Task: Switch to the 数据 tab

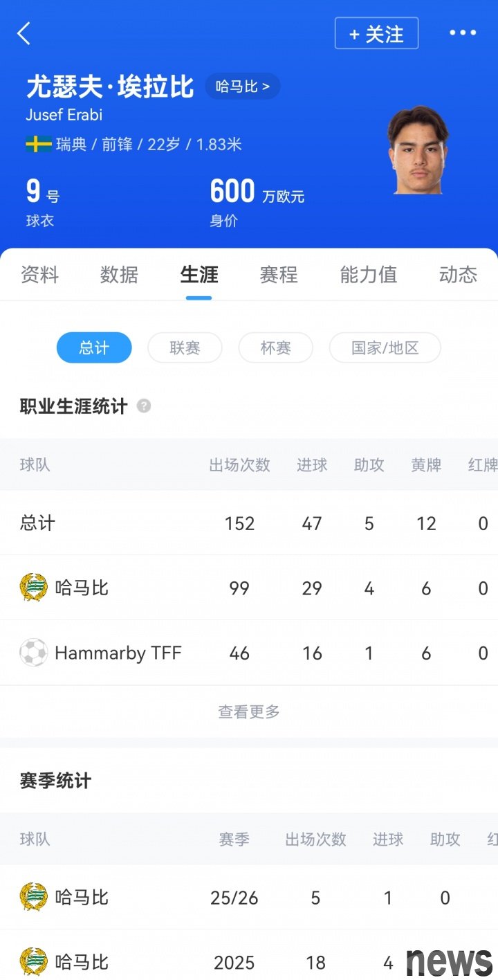Action: pyautogui.click(x=119, y=275)
